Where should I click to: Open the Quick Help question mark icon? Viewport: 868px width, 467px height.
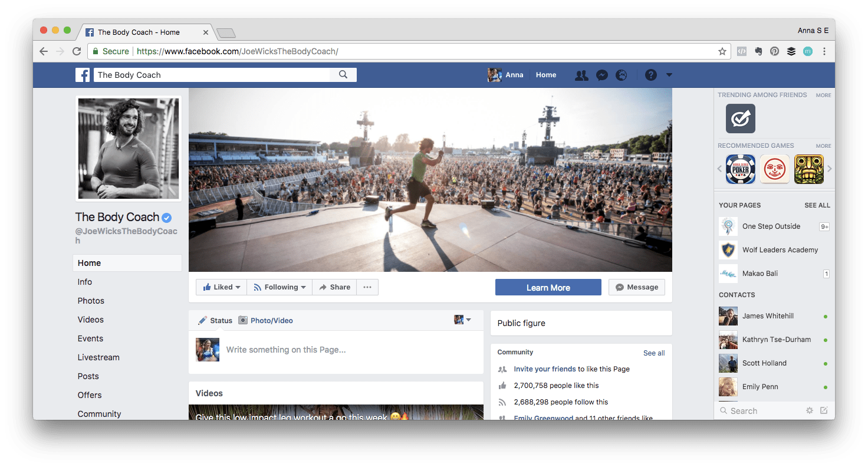650,75
